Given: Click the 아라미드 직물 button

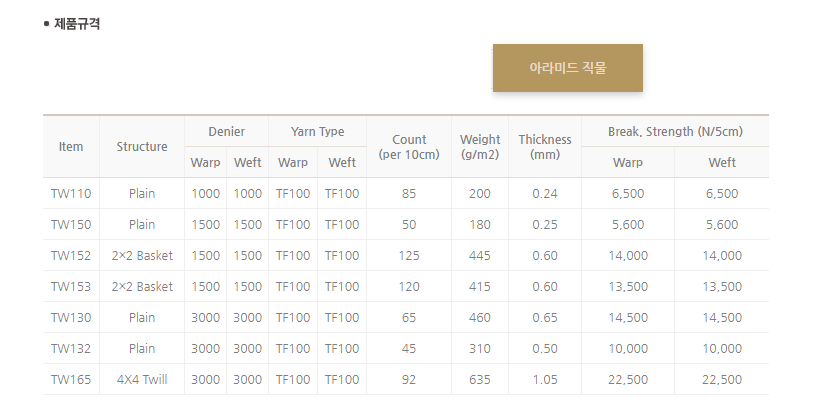Looking at the screenshot, I should click(568, 68).
